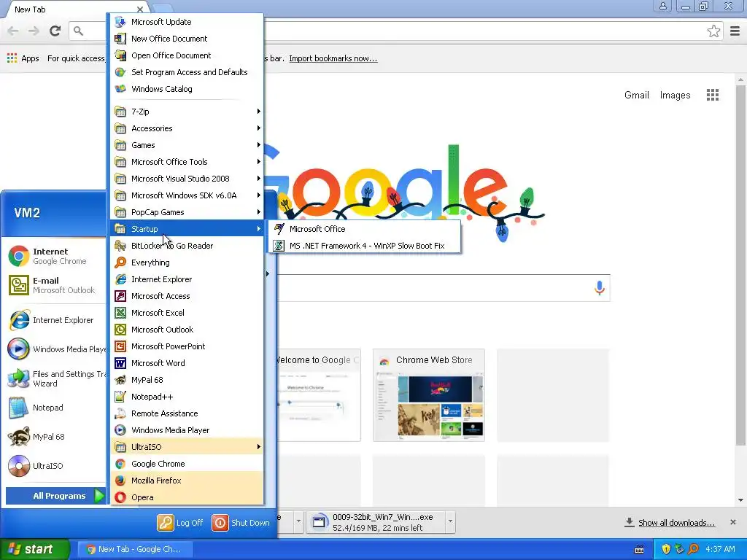Open the Welcome to Google Chrome thumbnail
The image size is (747, 560).
[318, 395]
